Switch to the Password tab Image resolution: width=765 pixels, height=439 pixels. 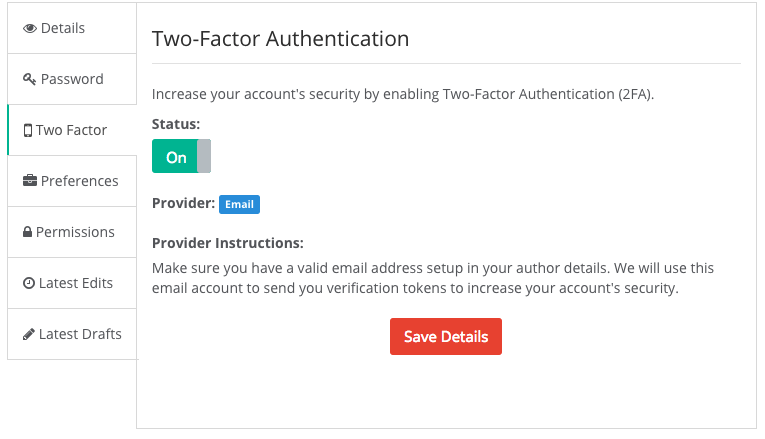coord(72,80)
